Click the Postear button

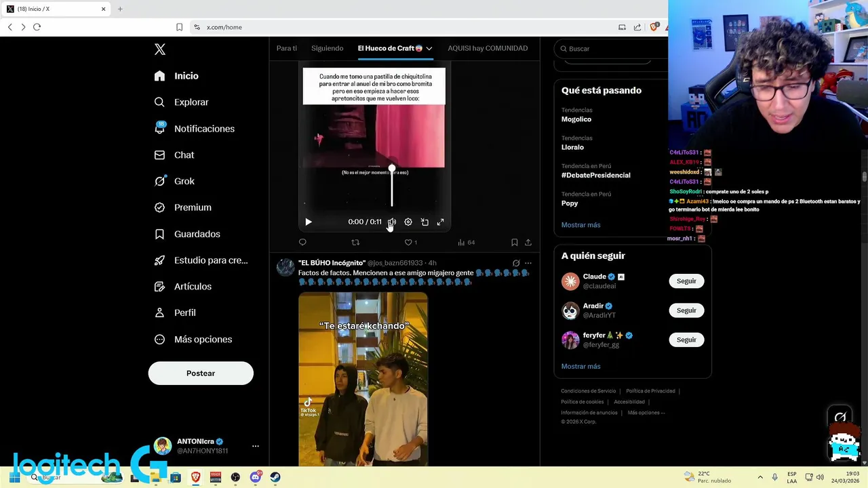pyautogui.click(x=201, y=373)
